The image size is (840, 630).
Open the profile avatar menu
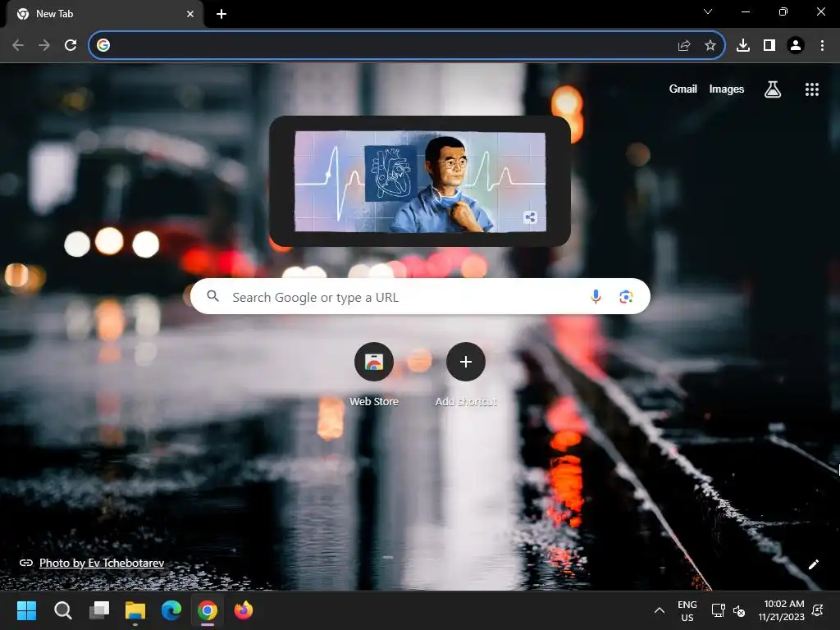(x=796, y=45)
